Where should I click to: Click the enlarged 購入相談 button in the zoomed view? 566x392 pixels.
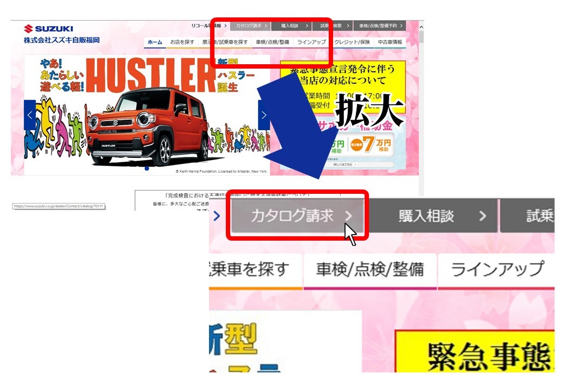433,216
